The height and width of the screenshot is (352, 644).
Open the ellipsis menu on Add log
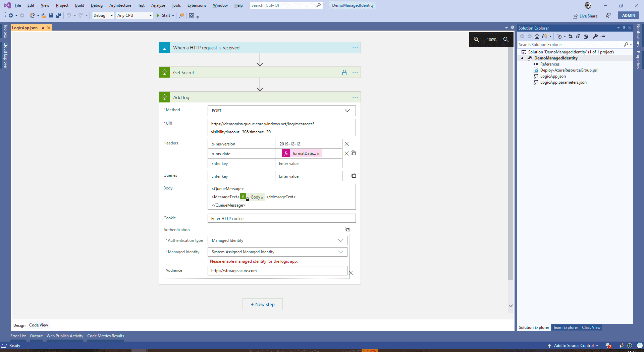click(x=355, y=97)
